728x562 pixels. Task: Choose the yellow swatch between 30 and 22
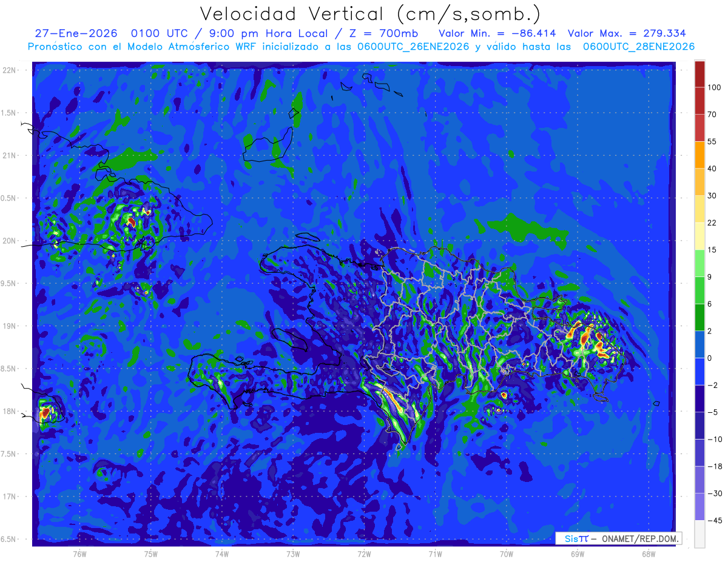coord(699,209)
